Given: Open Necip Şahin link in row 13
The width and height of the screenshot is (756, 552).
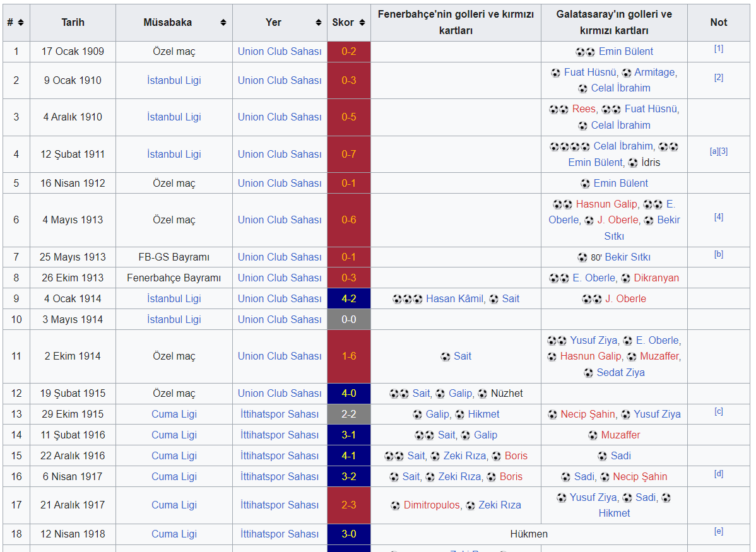Looking at the screenshot, I should click(588, 414).
